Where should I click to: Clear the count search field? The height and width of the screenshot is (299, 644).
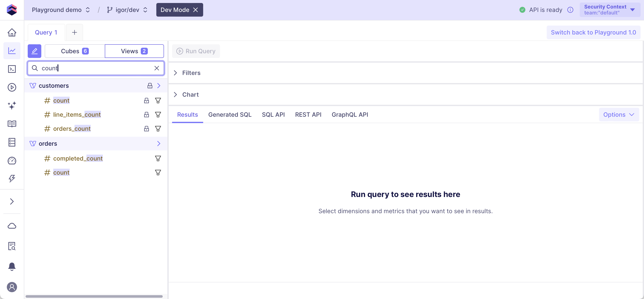tap(157, 68)
